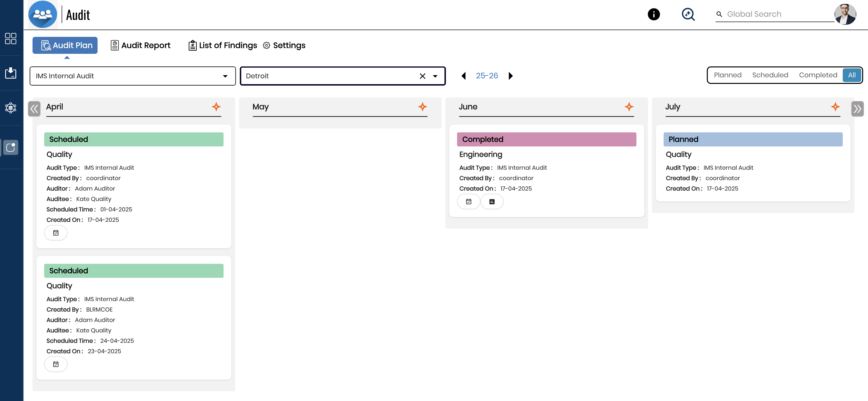This screenshot has width=868, height=401.
Task: Click the calendar icon on the first Scheduled Quality card
Action: point(56,232)
